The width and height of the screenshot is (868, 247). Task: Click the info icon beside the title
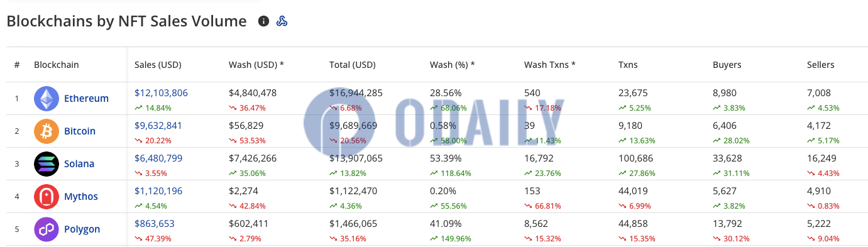pyautogui.click(x=264, y=21)
